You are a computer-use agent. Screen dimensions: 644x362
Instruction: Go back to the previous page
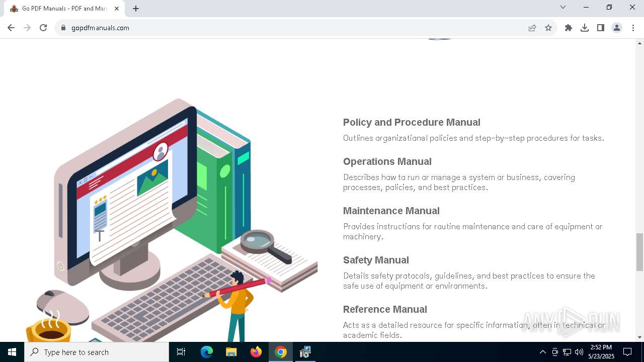11,28
